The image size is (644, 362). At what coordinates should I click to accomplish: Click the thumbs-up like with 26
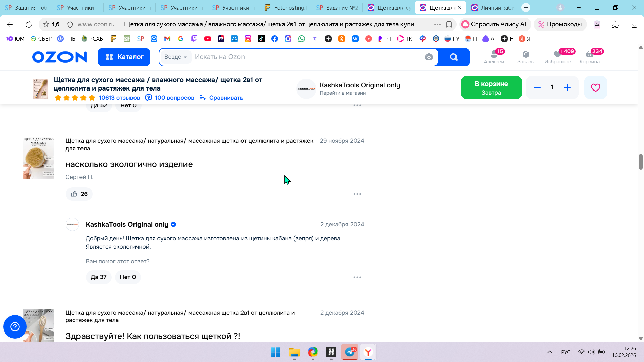click(x=79, y=194)
